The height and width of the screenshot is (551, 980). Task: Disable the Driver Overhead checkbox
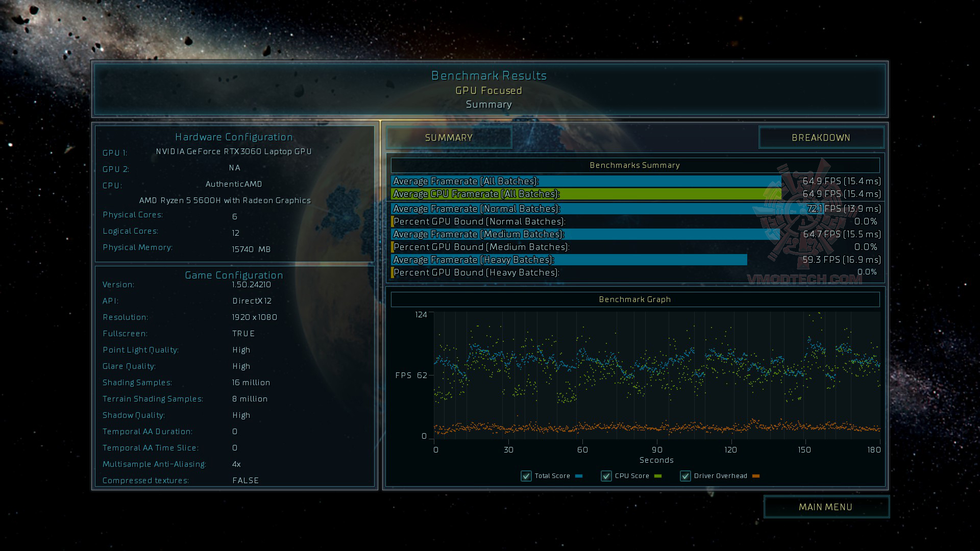pyautogui.click(x=685, y=476)
